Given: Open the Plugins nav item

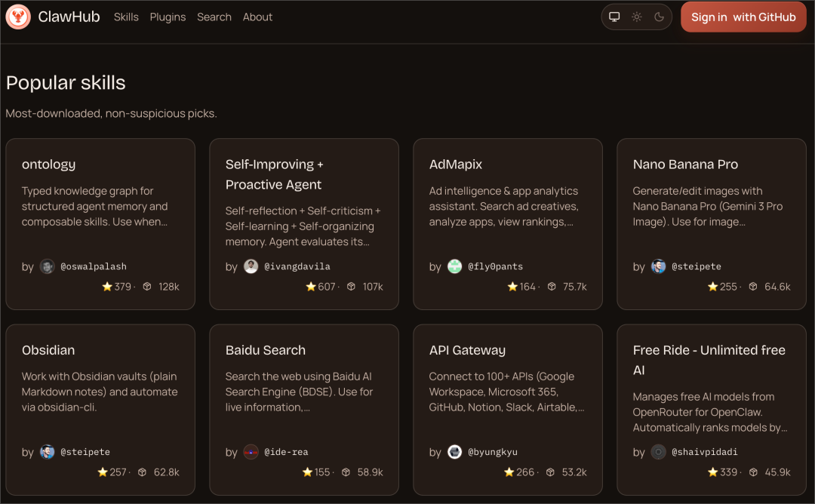Looking at the screenshot, I should (168, 17).
